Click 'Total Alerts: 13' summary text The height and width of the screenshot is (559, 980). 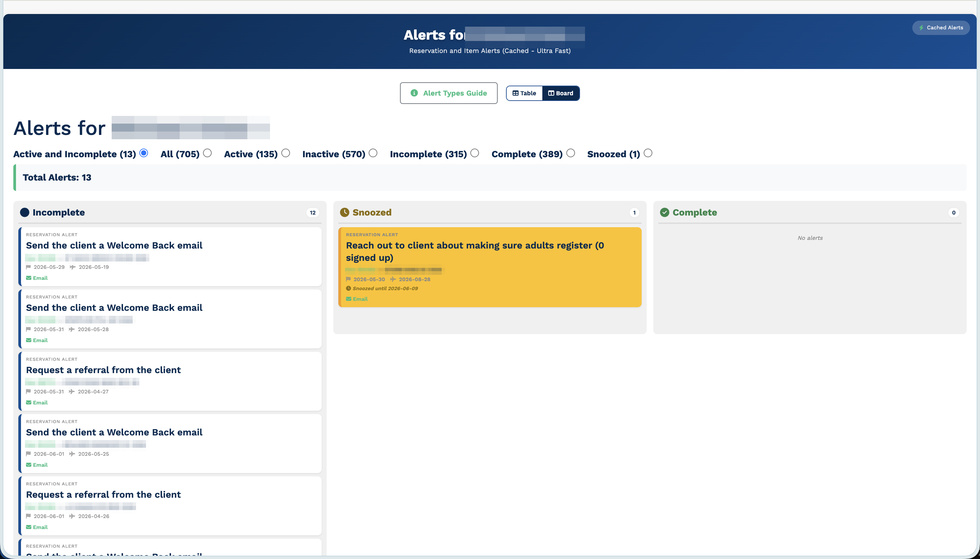(x=57, y=177)
